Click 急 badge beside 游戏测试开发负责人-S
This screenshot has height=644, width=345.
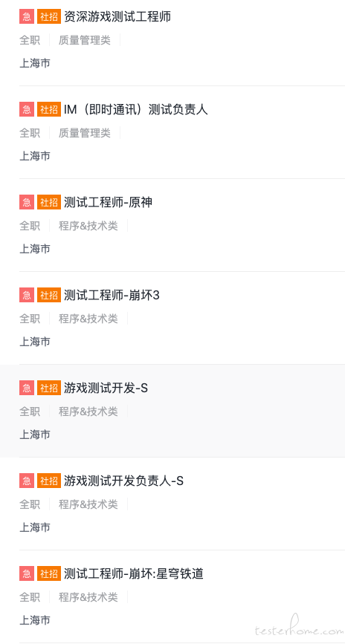[x=27, y=481]
